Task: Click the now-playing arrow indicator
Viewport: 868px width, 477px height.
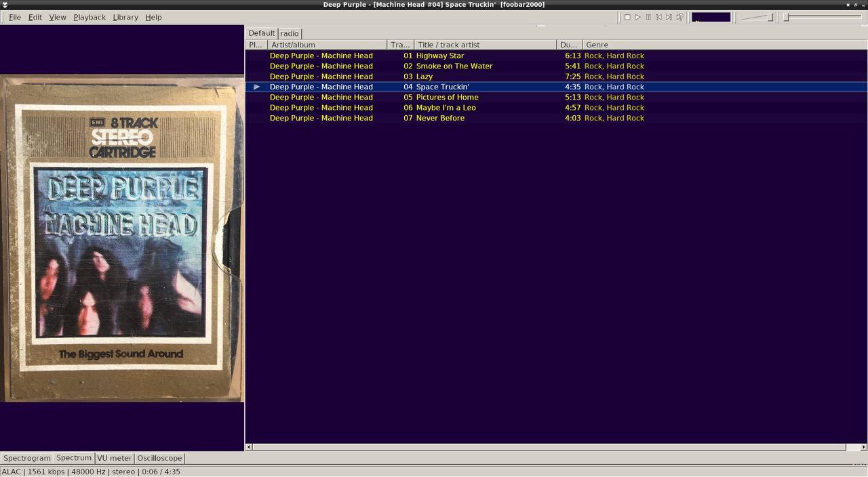Action: 257,87
